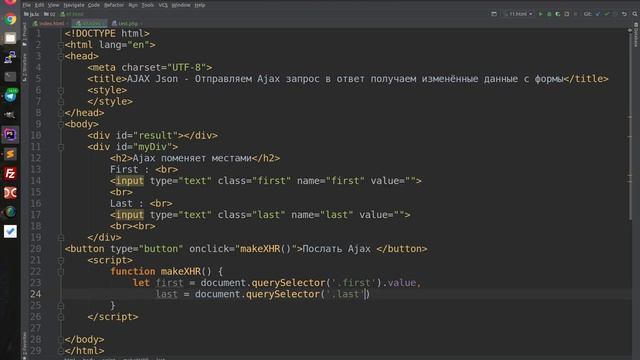Open the Structure tool window strip

(x=24, y=67)
